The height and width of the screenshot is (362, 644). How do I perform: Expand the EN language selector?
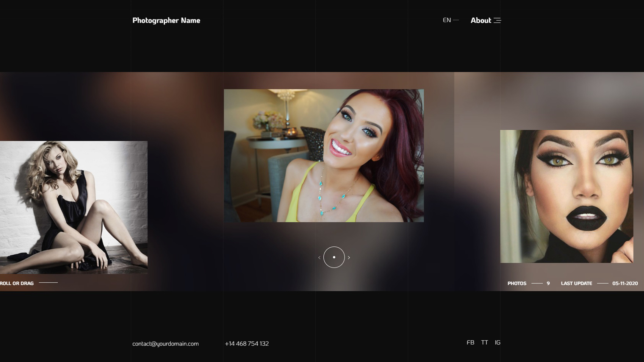(x=447, y=20)
